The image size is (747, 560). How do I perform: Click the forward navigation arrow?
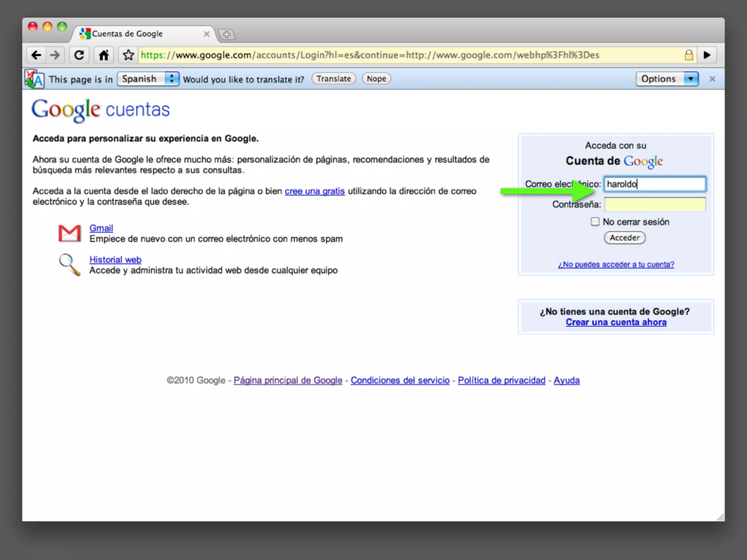[x=55, y=55]
